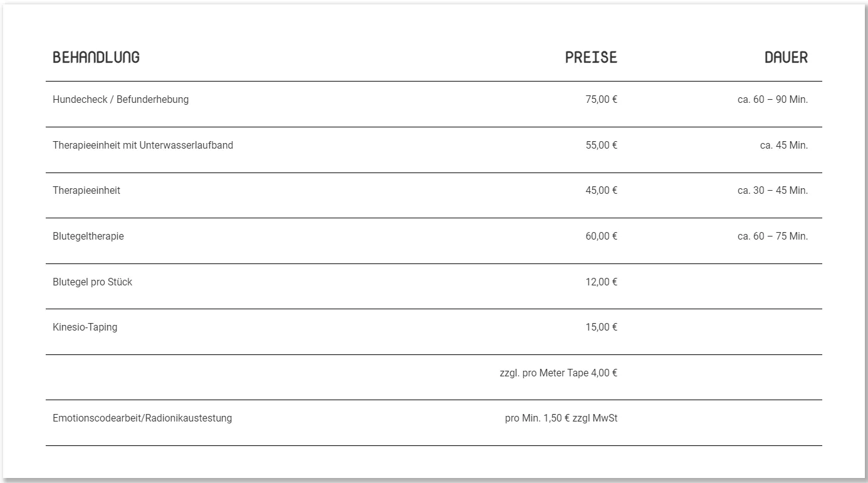Click the 15,00 € price
Viewport: 868px width, 483px height.
coord(602,327)
